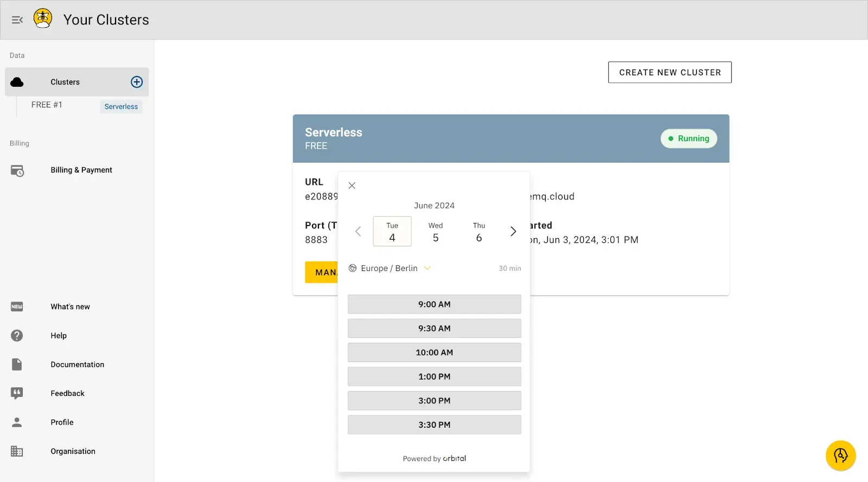Select Thursday 6 in the date picker
868x482 pixels.
click(x=479, y=232)
